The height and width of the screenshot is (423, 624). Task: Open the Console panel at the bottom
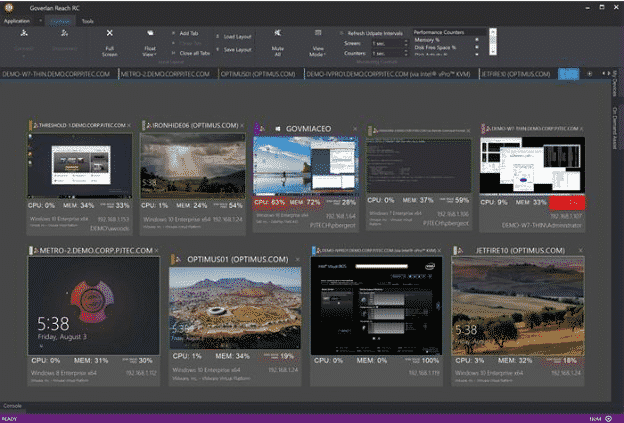[11, 405]
